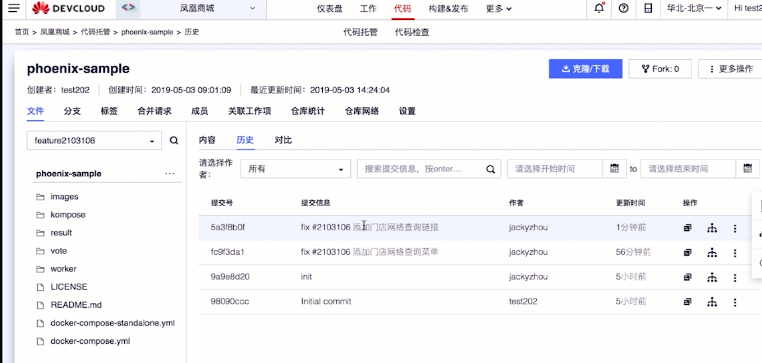The height and width of the screenshot is (363, 762).
Task: Click the document icon in top bar
Action: tap(648, 8)
